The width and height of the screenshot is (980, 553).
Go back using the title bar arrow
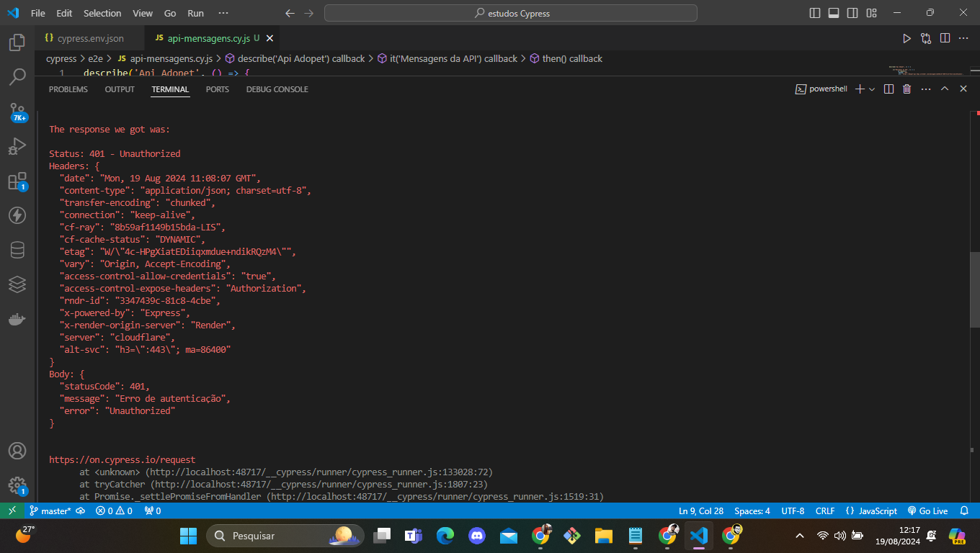[x=290, y=13]
